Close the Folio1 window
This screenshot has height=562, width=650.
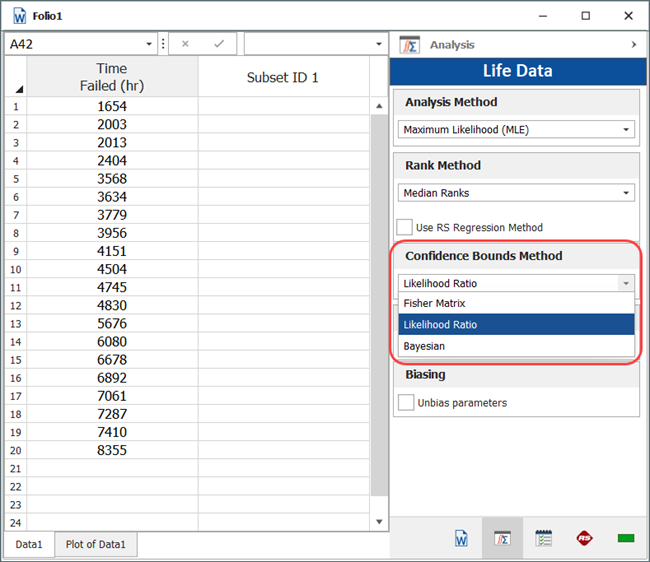pos(628,16)
